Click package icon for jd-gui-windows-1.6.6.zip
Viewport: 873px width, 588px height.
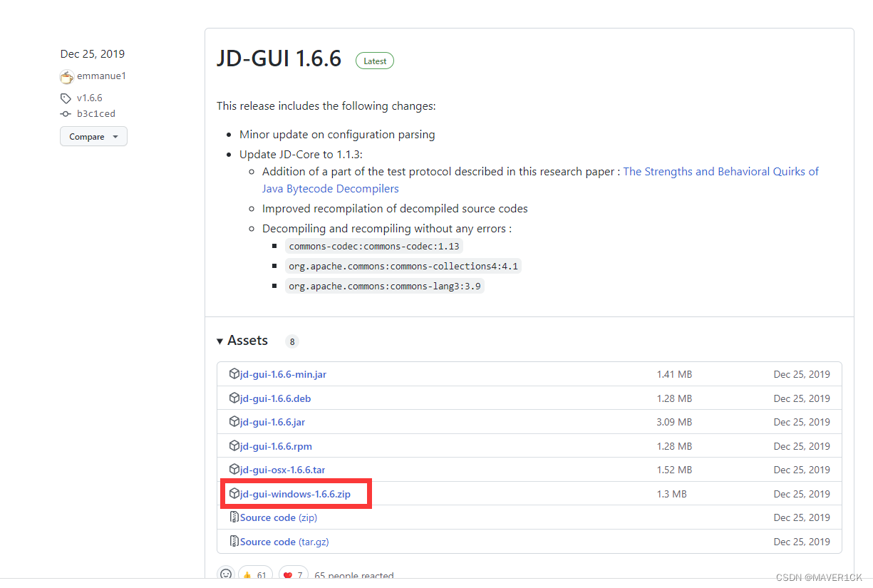pyautogui.click(x=234, y=493)
